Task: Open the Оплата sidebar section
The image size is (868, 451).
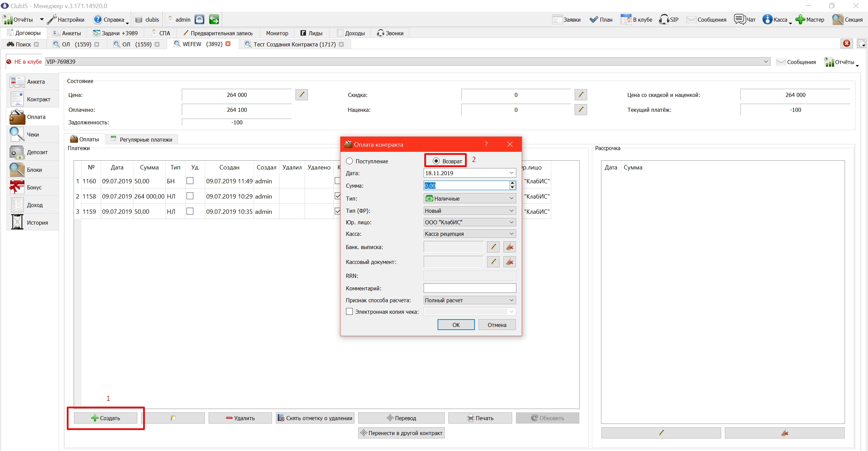Action: click(x=33, y=117)
